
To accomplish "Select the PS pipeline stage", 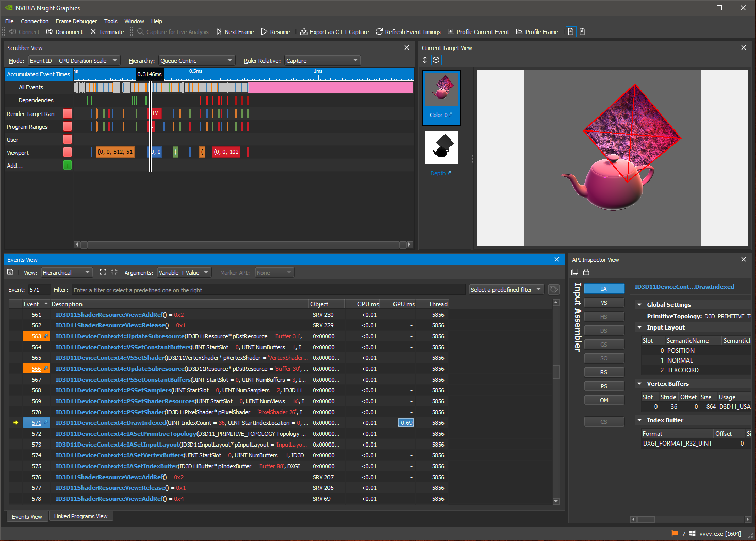I will tap(604, 386).
